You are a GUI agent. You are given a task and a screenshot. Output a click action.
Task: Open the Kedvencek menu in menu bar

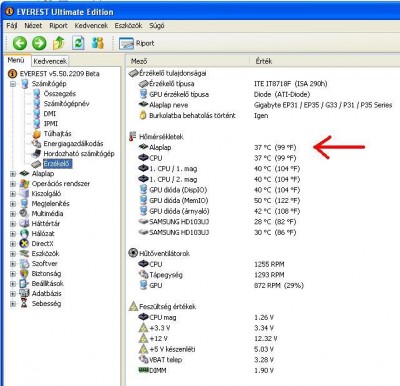[x=91, y=26]
